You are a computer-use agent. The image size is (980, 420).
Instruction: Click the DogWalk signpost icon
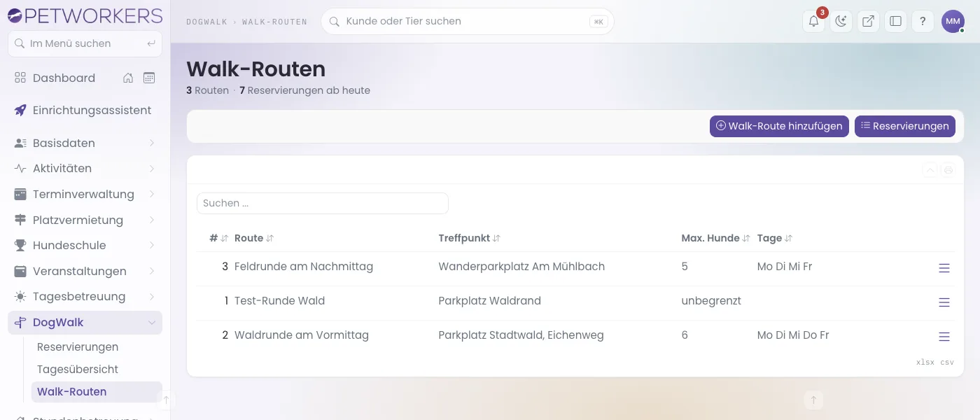coord(20,322)
